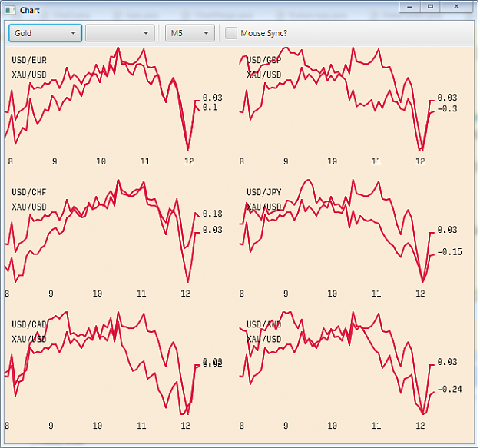This screenshot has height=448, width=480.
Task: Click the empty combo box arrow
Action: pyautogui.click(x=146, y=33)
